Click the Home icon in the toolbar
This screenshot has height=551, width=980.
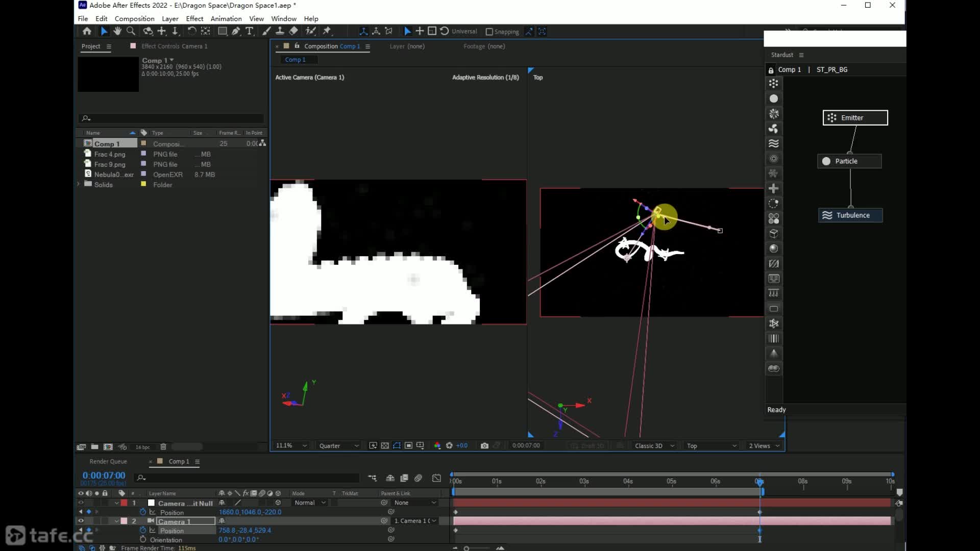(x=87, y=31)
